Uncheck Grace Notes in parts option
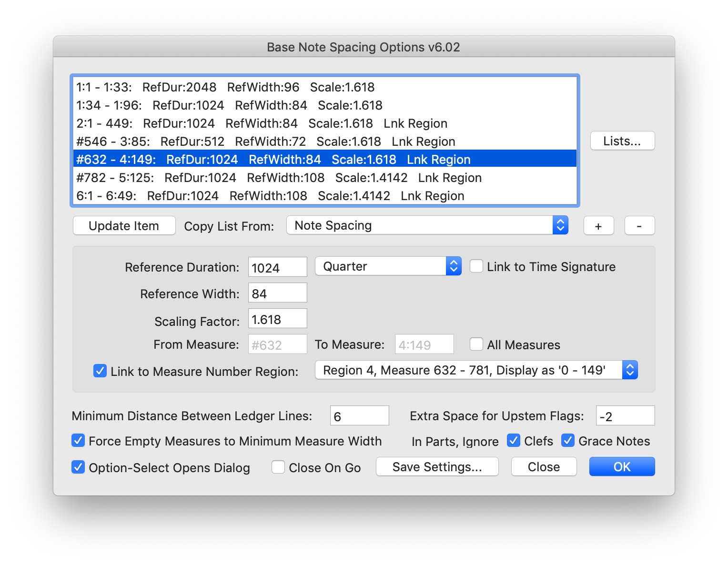 [568, 441]
